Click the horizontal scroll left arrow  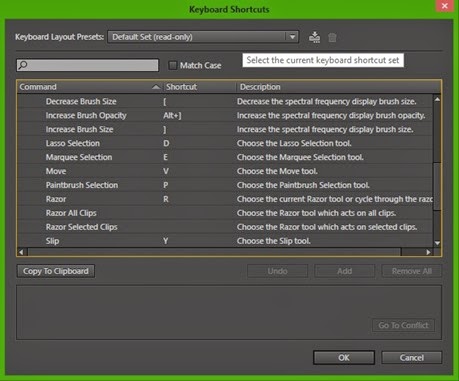click(x=21, y=252)
